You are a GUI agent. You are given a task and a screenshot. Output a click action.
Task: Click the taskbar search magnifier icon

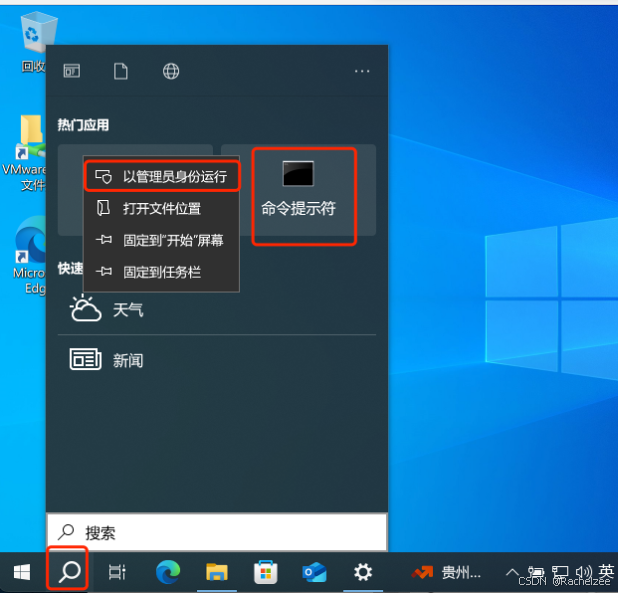69,572
